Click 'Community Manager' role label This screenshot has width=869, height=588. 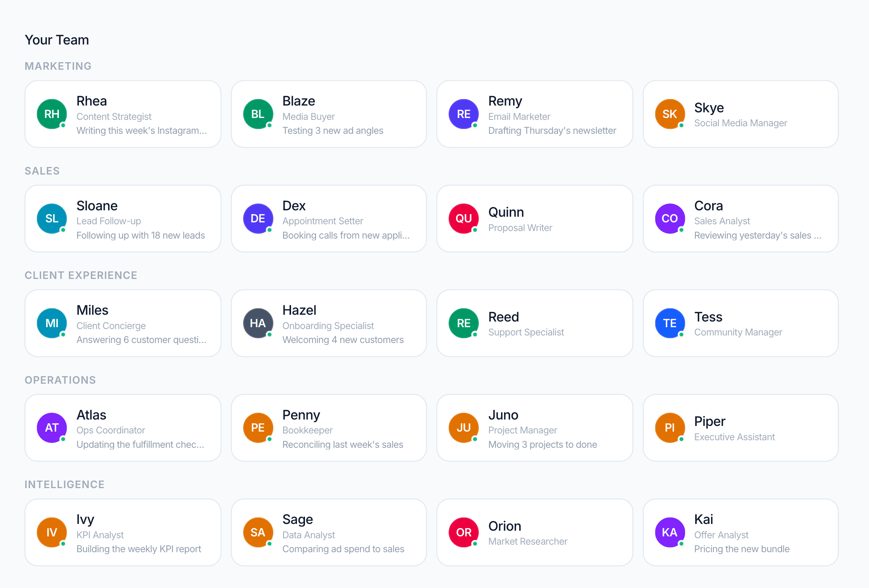[738, 332]
